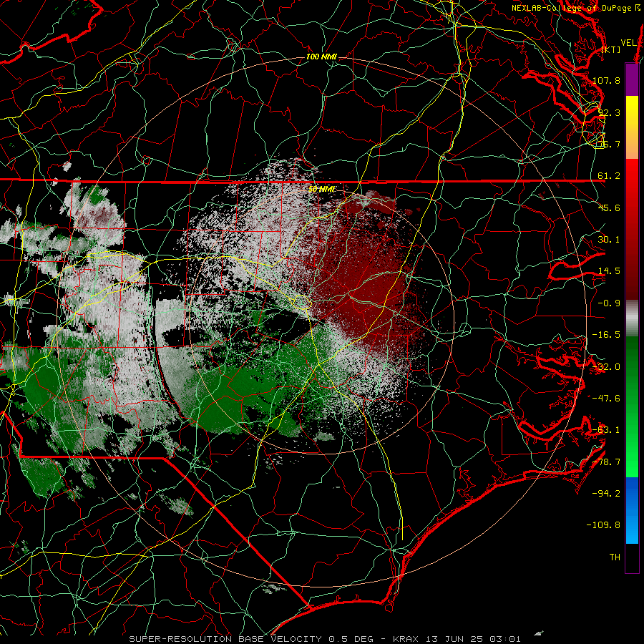Click the 45.6 velocity scale value
Viewport: 644px width, 644px height.
click(609, 208)
